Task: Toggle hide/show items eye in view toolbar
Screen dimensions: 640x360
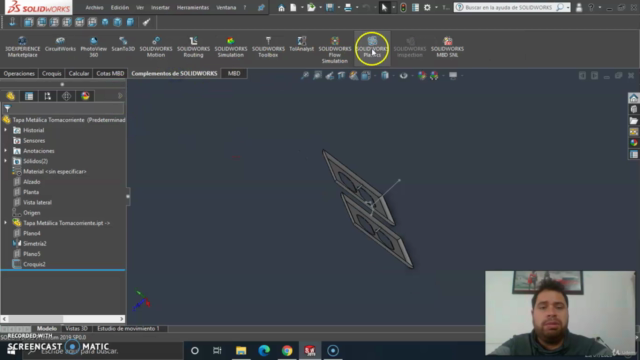Action: (x=404, y=76)
